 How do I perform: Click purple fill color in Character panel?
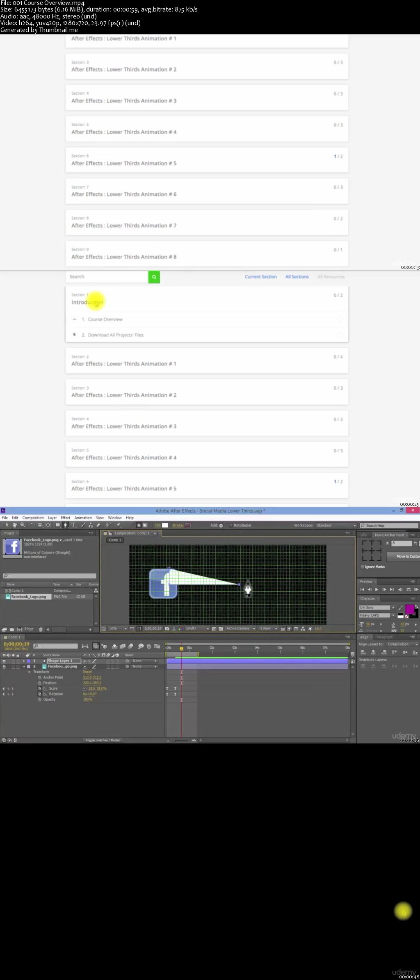(x=410, y=609)
